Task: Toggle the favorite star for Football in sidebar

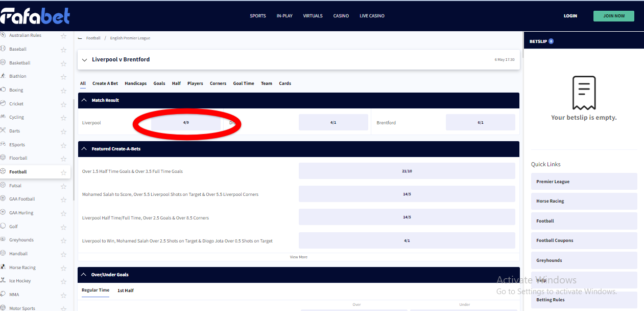Action: (x=63, y=172)
